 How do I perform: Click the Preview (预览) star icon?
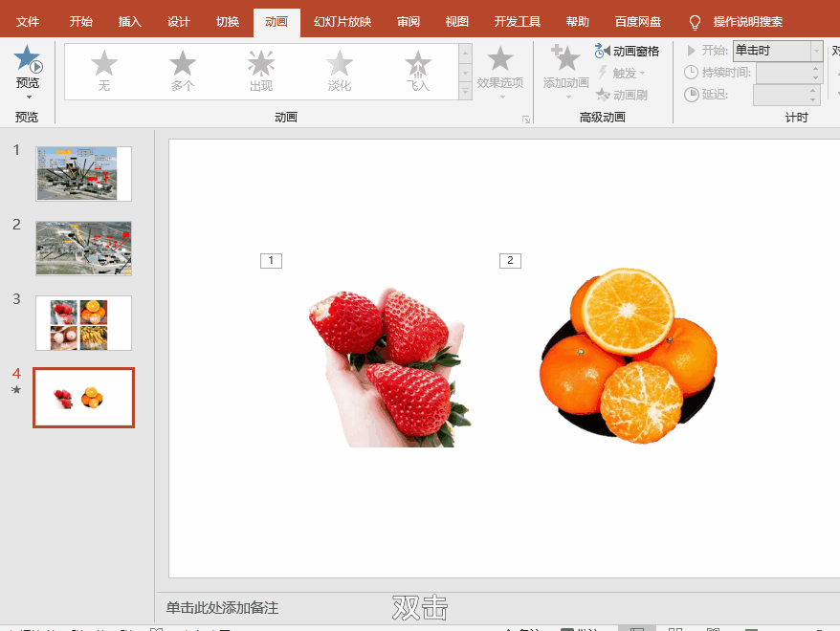pyautogui.click(x=28, y=61)
